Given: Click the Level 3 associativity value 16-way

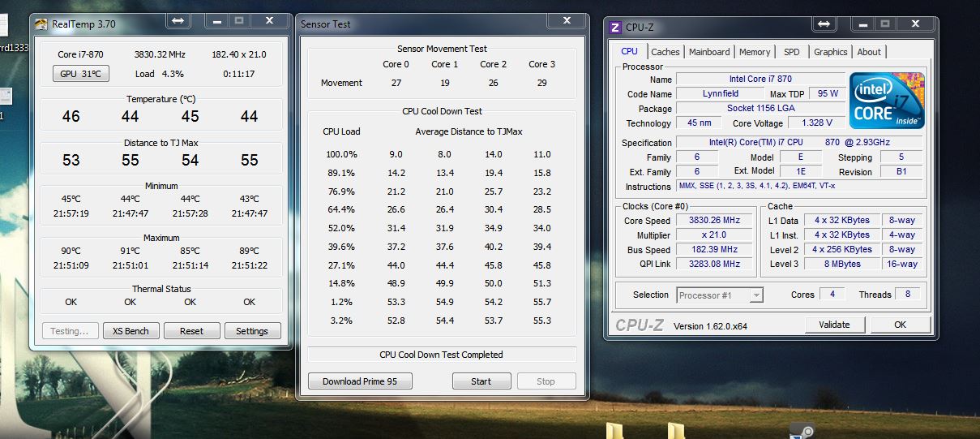Looking at the screenshot, I should click(901, 265).
